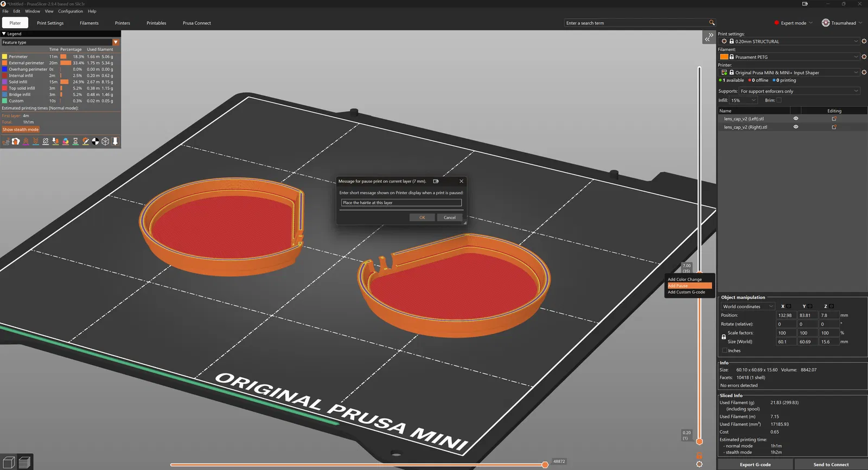Switch to the Filaments tab
Screen dimensions: 868x470
pos(89,23)
